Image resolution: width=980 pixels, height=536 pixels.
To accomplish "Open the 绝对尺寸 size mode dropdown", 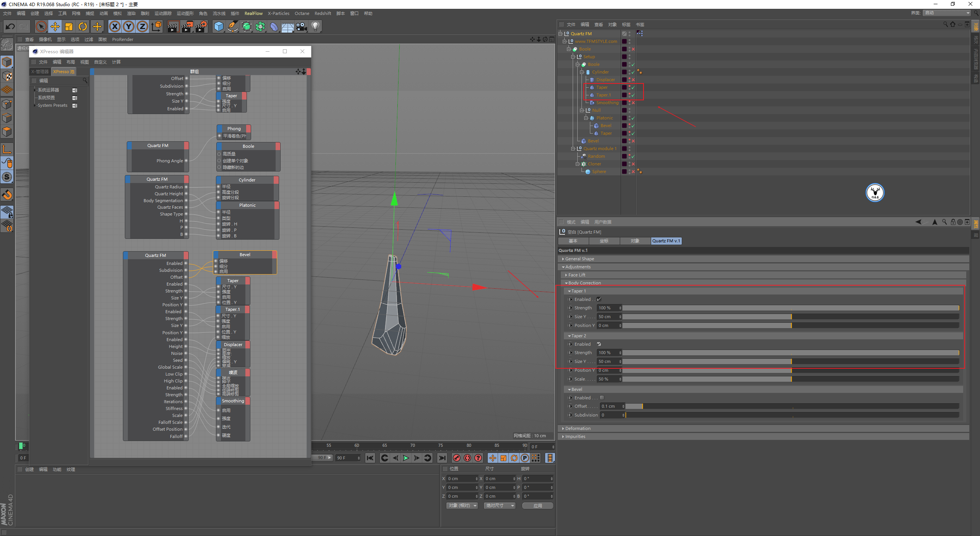I will click(x=500, y=506).
